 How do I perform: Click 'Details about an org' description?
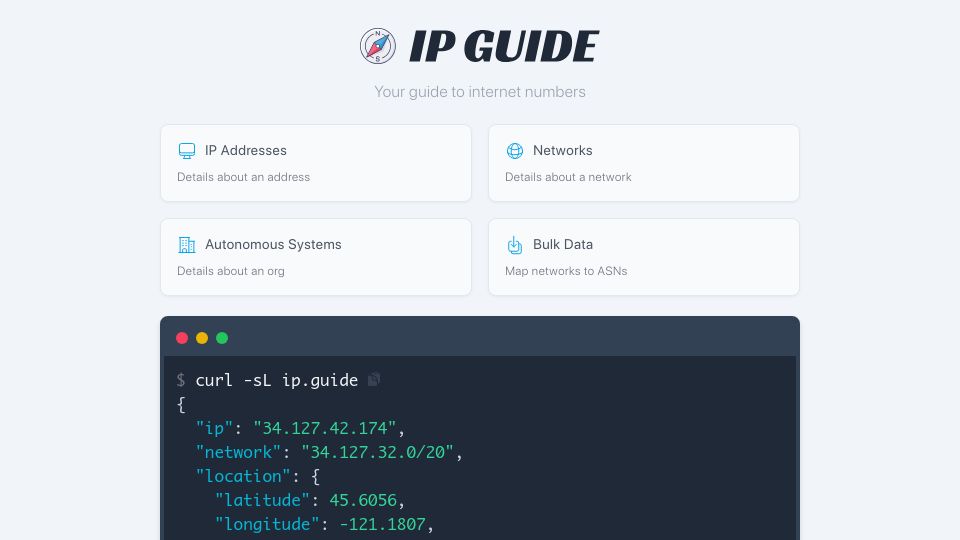231,271
